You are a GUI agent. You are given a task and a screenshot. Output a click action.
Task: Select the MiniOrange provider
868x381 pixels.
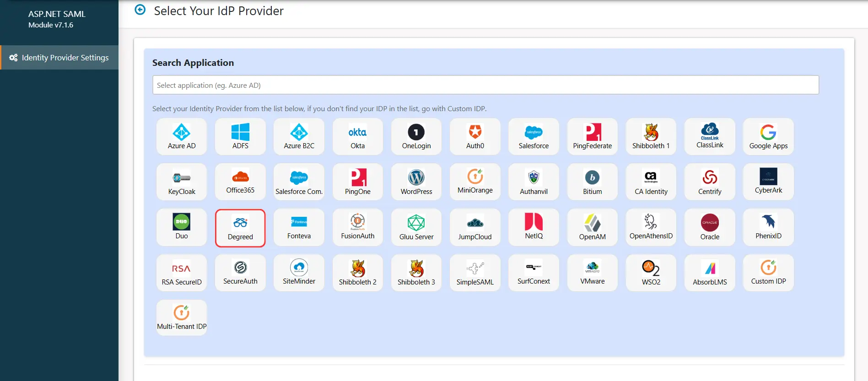click(x=475, y=182)
